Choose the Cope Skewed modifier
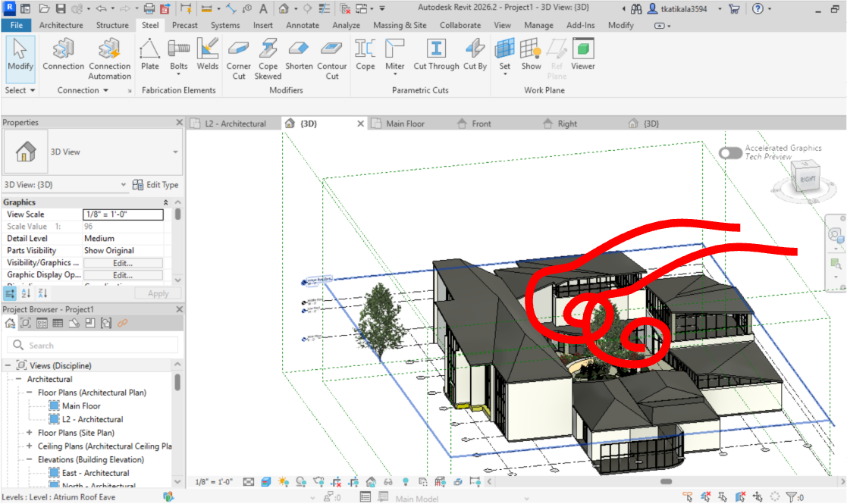This screenshot has width=847, height=504. tap(268, 59)
